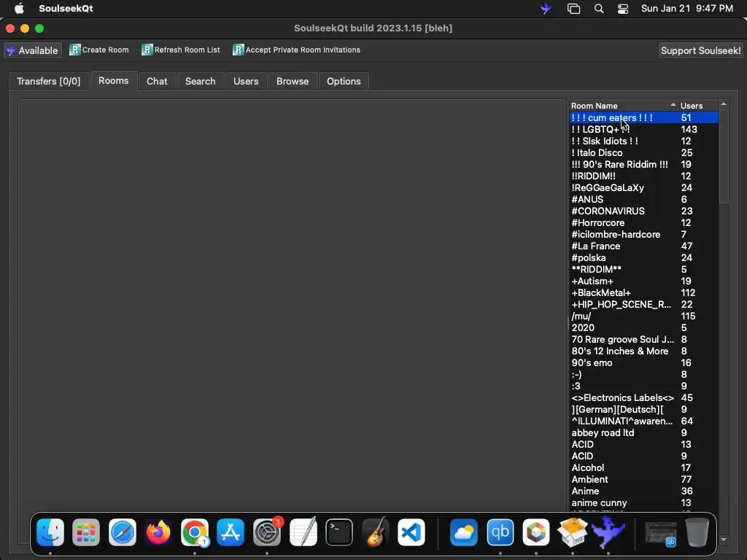Select the +BlackMetal+ room
The width and height of the screenshot is (747, 560).
pos(643,293)
